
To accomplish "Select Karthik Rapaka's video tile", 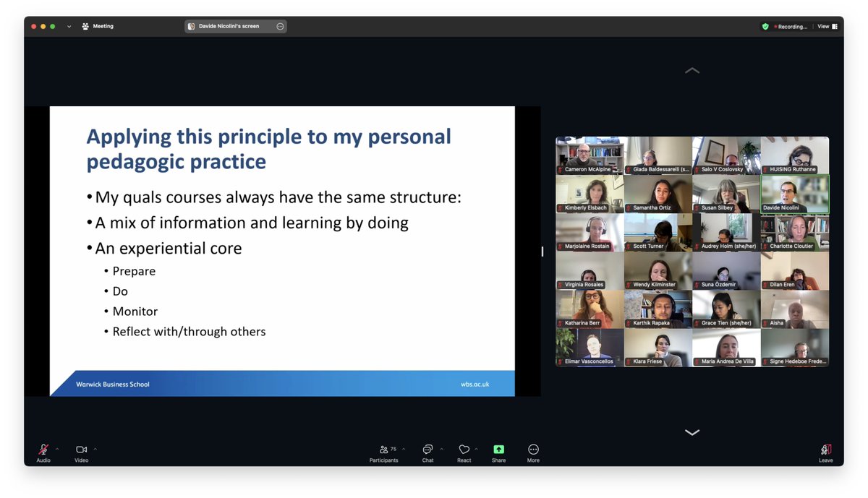I will [658, 309].
